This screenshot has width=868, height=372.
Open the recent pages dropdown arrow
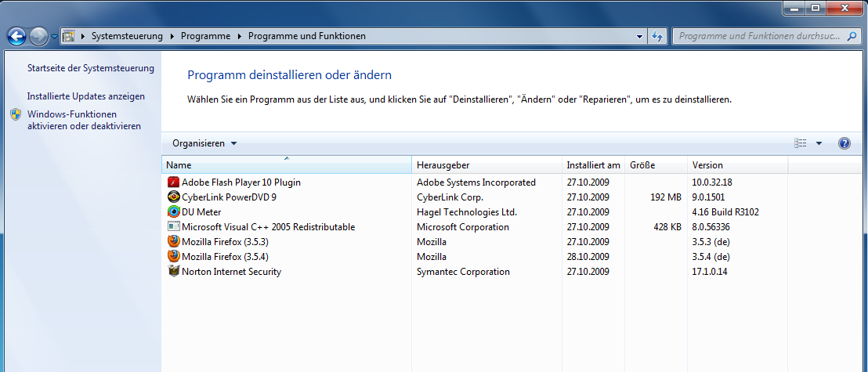point(53,36)
